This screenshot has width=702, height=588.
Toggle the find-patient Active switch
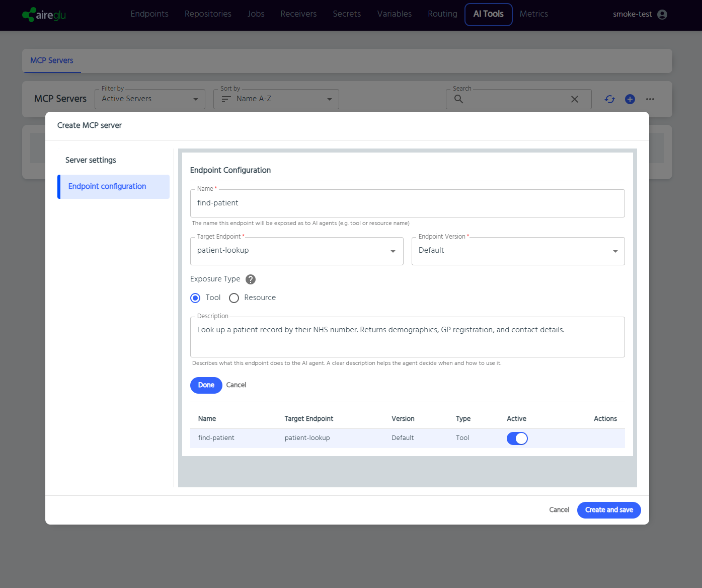pos(517,438)
